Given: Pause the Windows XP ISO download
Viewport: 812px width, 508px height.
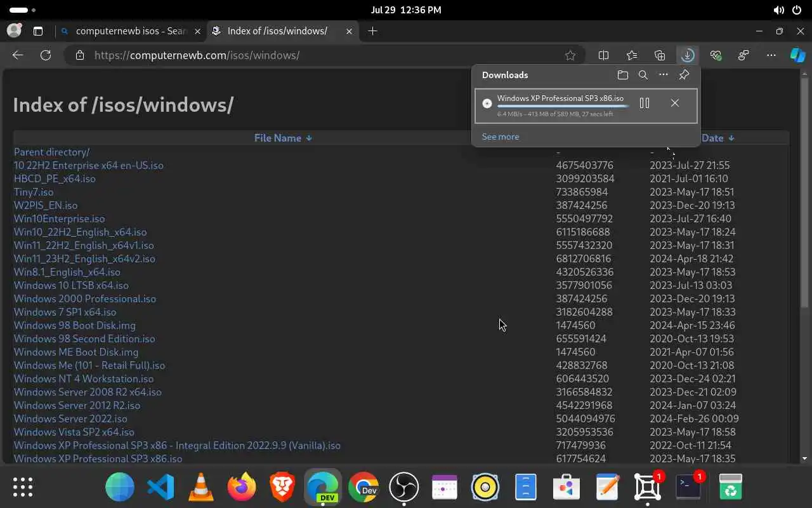Looking at the screenshot, I should [x=645, y=103].
